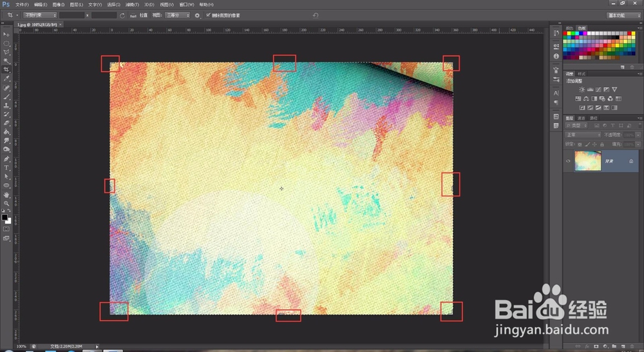
Task: Open the Layers panel flyout menu
Action: (x=639, y=118)
